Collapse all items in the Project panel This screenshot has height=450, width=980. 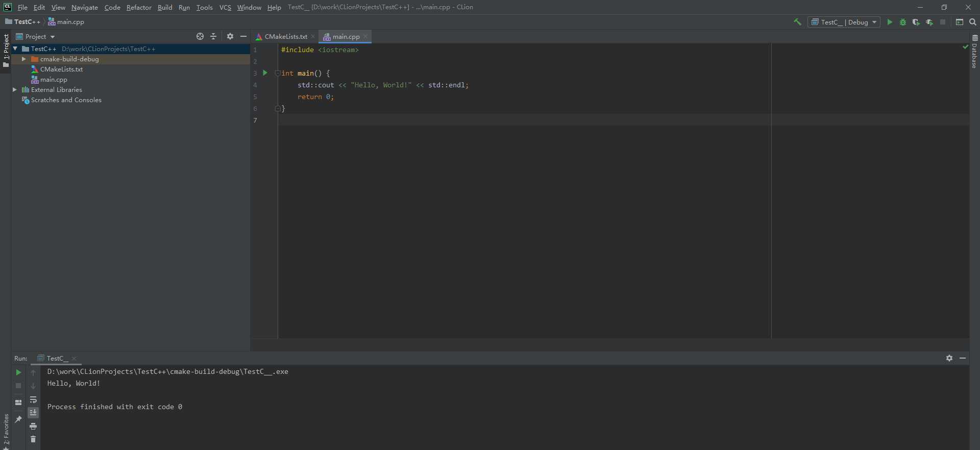[x=213, y=36]
